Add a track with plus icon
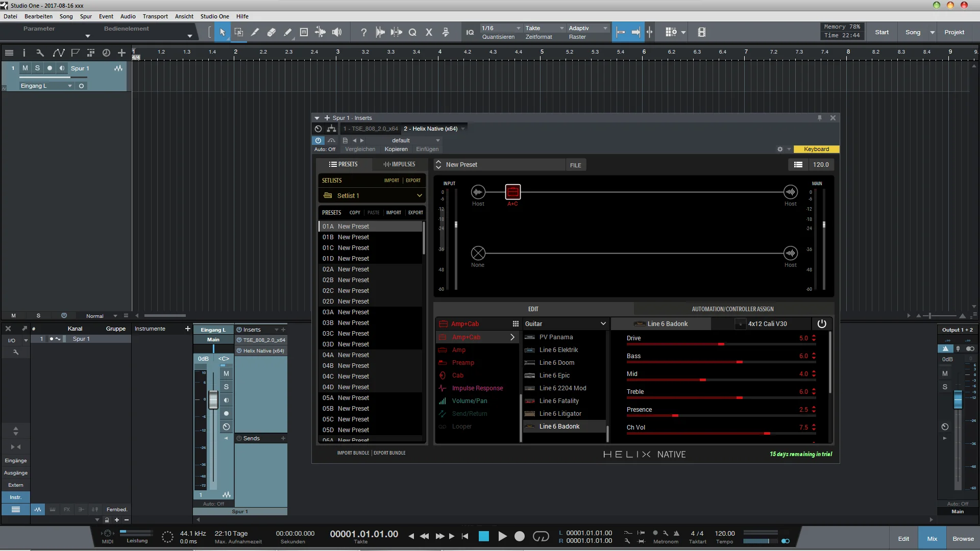 coord(121,53)
